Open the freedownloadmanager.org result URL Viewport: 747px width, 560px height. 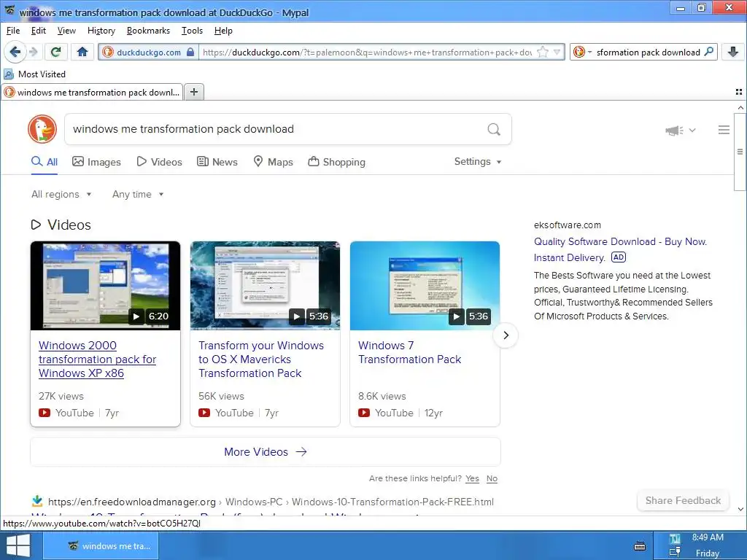coord(271,502)
